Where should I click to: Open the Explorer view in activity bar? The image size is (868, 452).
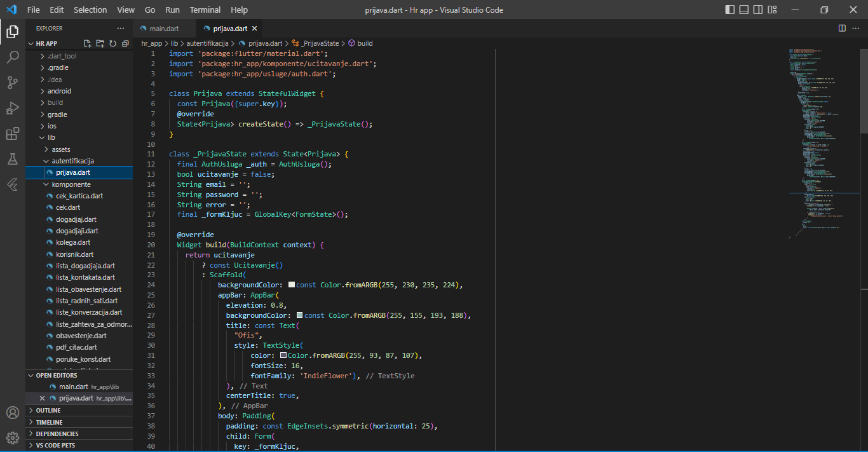click(13, 31)
